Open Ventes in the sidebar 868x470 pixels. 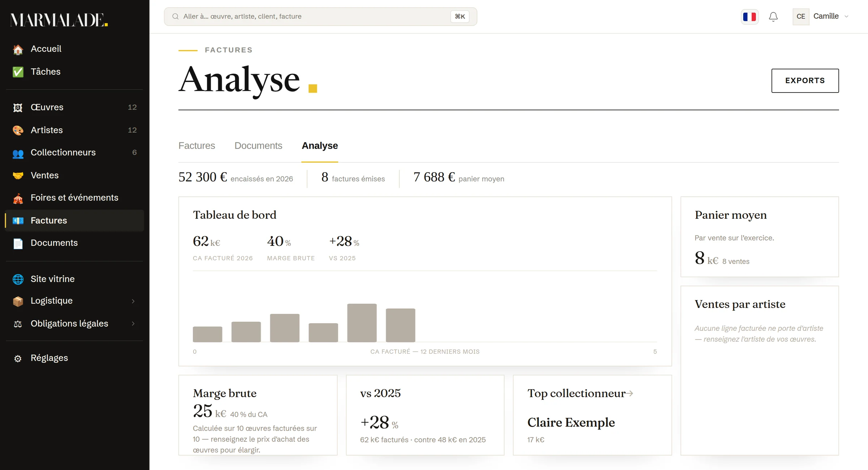pos(75,175)
